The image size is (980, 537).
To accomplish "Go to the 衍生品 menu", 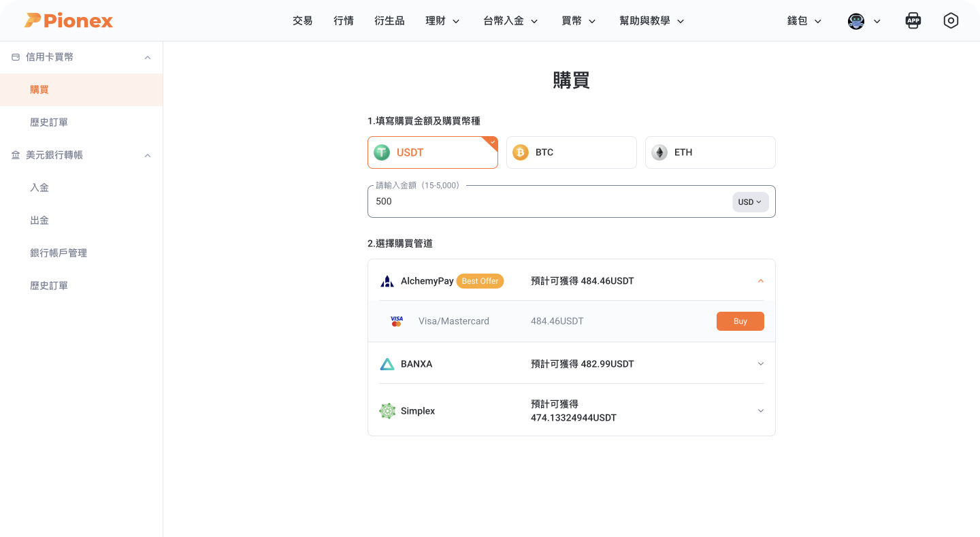I will 389,21.
